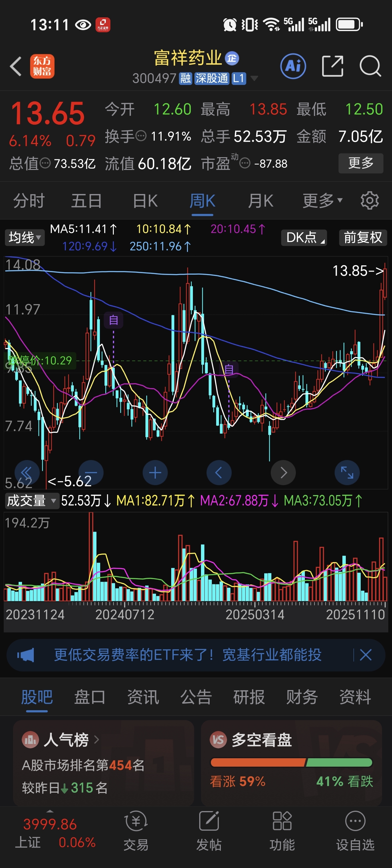
Task: Tap 市盈 info circle icon
Action: click(x=245, y=164)
